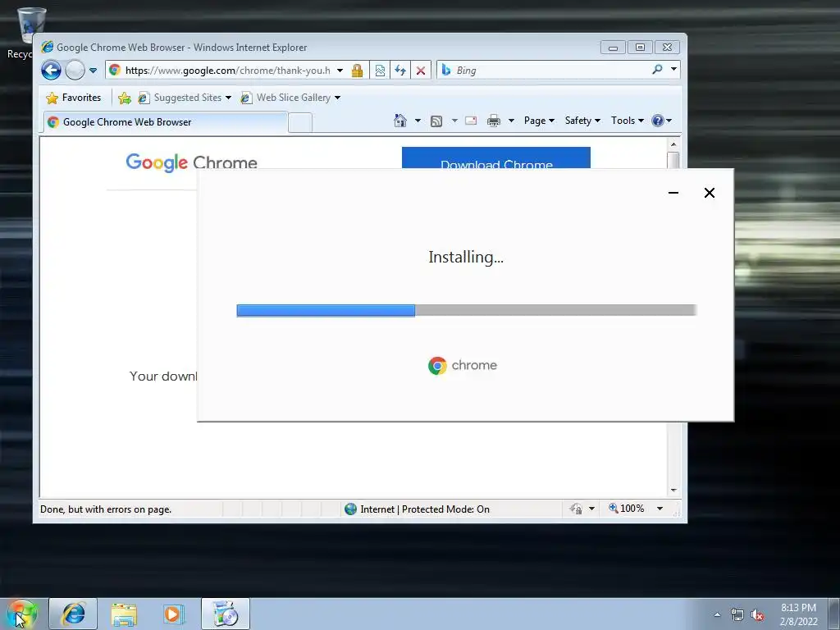Click Add to Favorites Bar star icon
The width and height of the screenshot is (840, 630).
[125, 98]
